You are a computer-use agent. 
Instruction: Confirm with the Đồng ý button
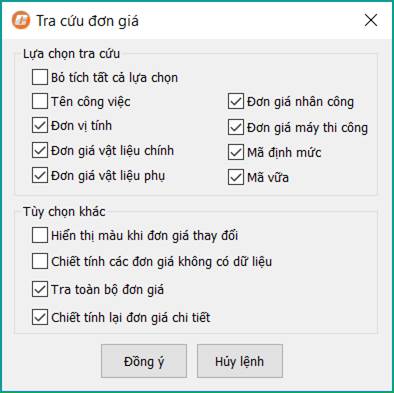pyautogui.click(x=144, y=361)
